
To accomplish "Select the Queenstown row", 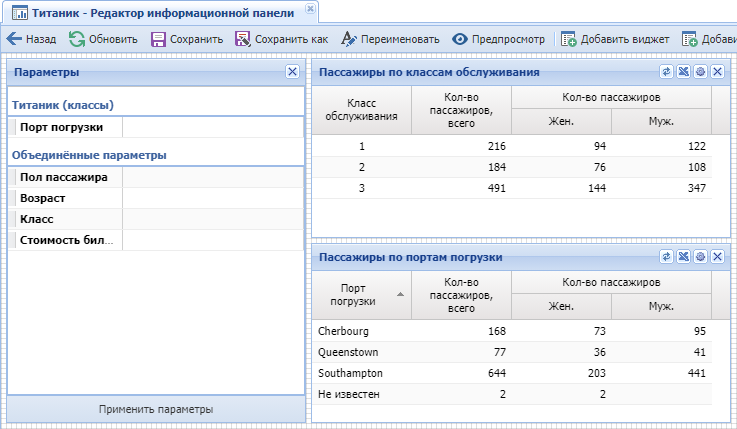I will 511,352.
